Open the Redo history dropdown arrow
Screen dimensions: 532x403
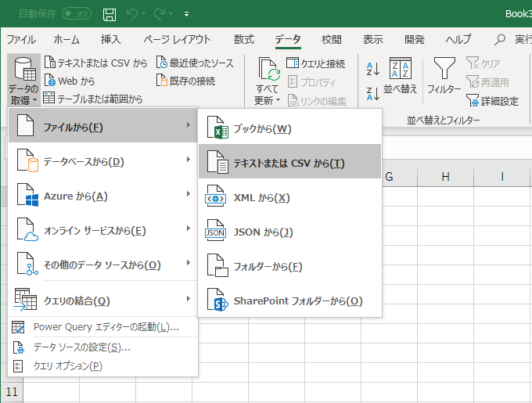click(x=171, y=14)
